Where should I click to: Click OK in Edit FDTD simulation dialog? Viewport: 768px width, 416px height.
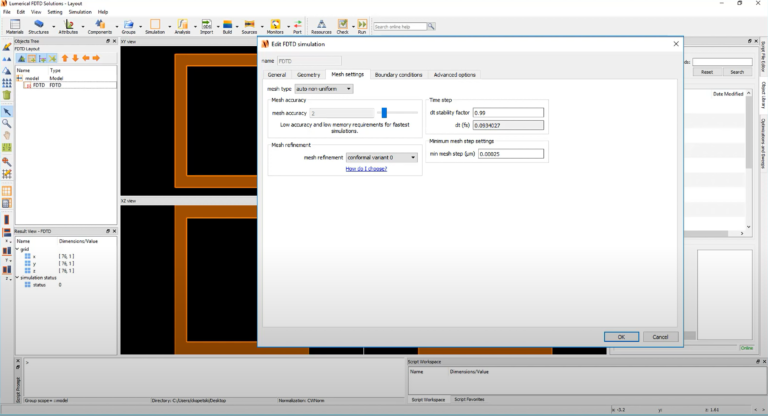coord(621,337)
